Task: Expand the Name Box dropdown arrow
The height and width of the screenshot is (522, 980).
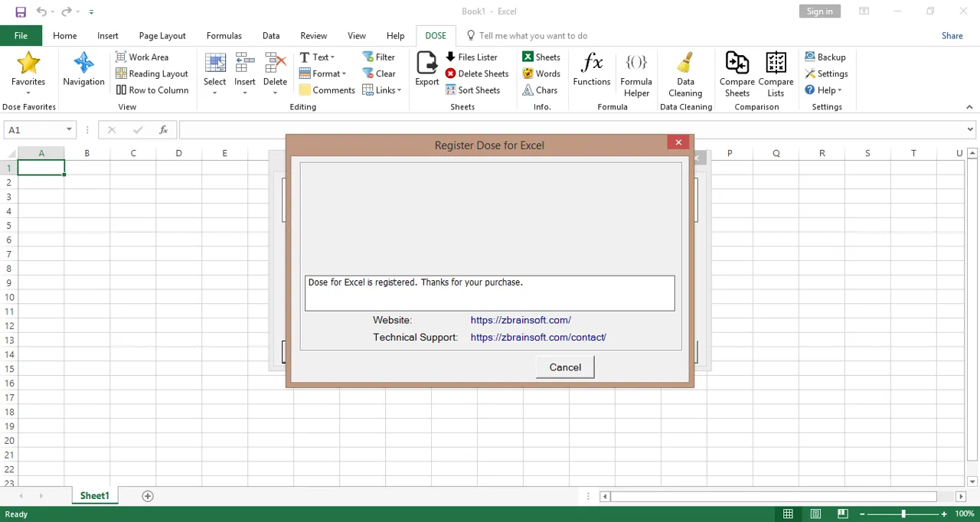Action: pyautogui.click(x=69, y=130)
